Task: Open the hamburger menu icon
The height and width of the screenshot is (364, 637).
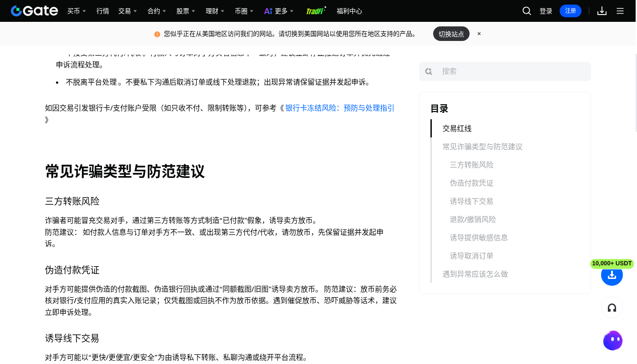Action: tap(620, 11)
